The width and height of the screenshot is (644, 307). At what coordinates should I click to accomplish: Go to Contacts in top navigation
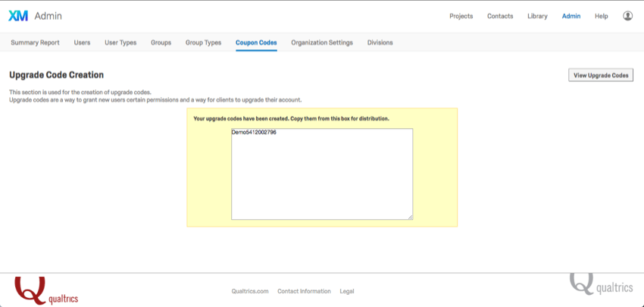point(500,17)
